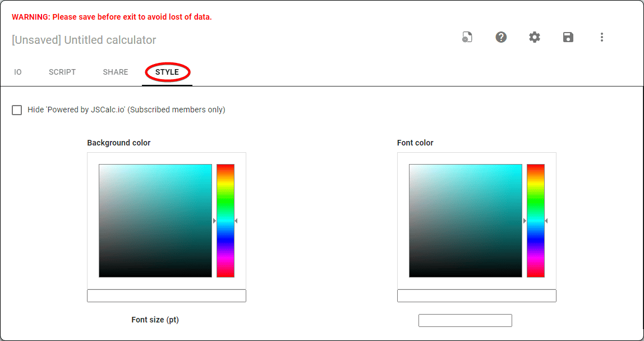
Task: Save the calculator
Action: point(568,37)
